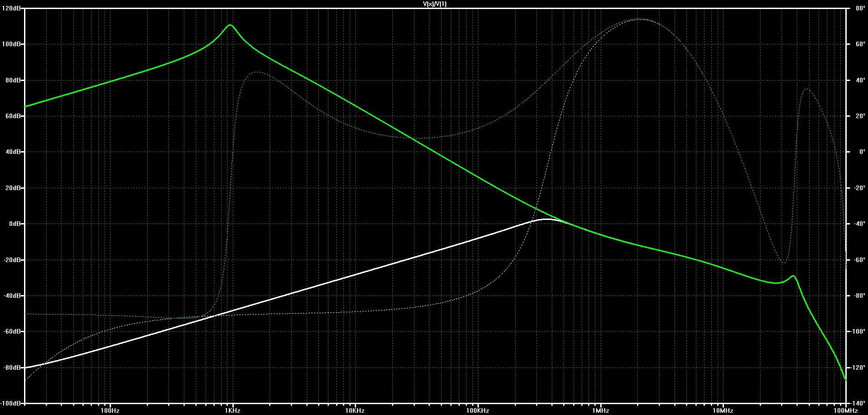Click the green magnitude peak near 1KHz
Viewport: 868px width, 415px height.
230,25
